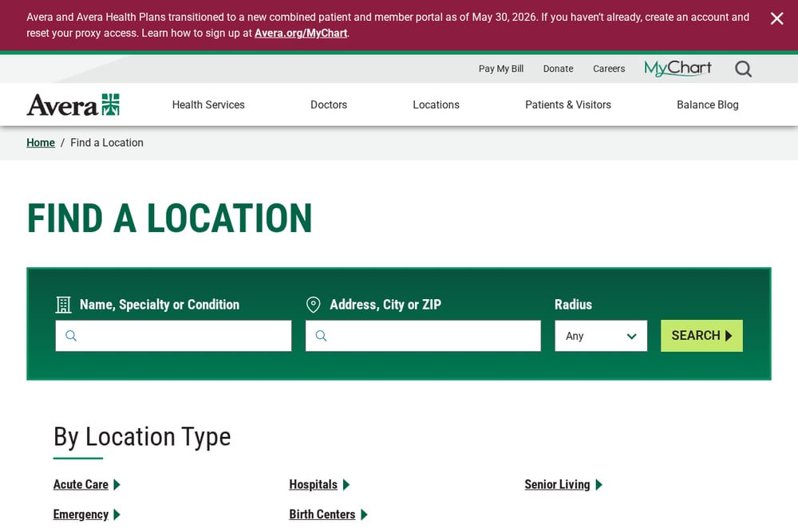This screenshot has height=532, width=798.
Task: Open the Radius dropdown set to Any
Action: point(601,336)
